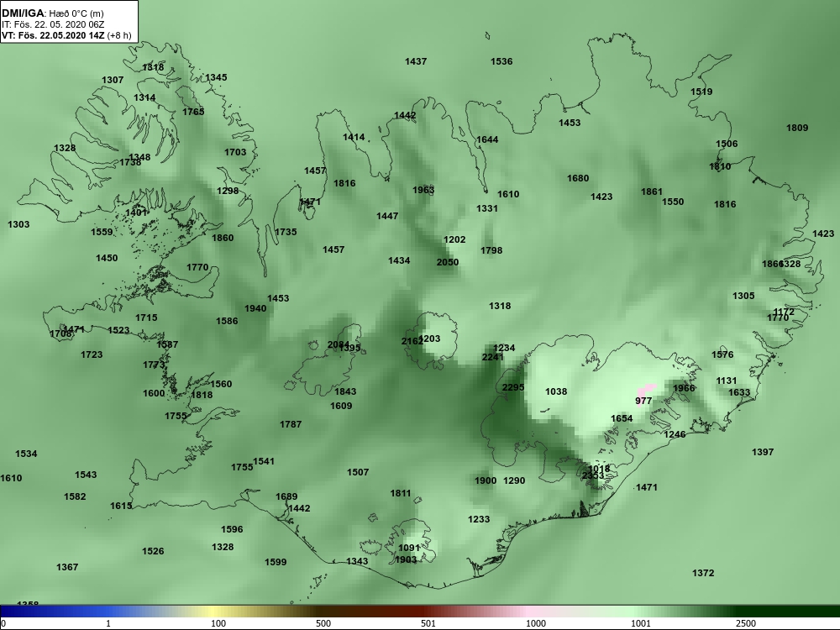The width and height of the screenshot is (840, 630).
Task: Click the 1414 value on the map
Action: click(x=354, y=138)
